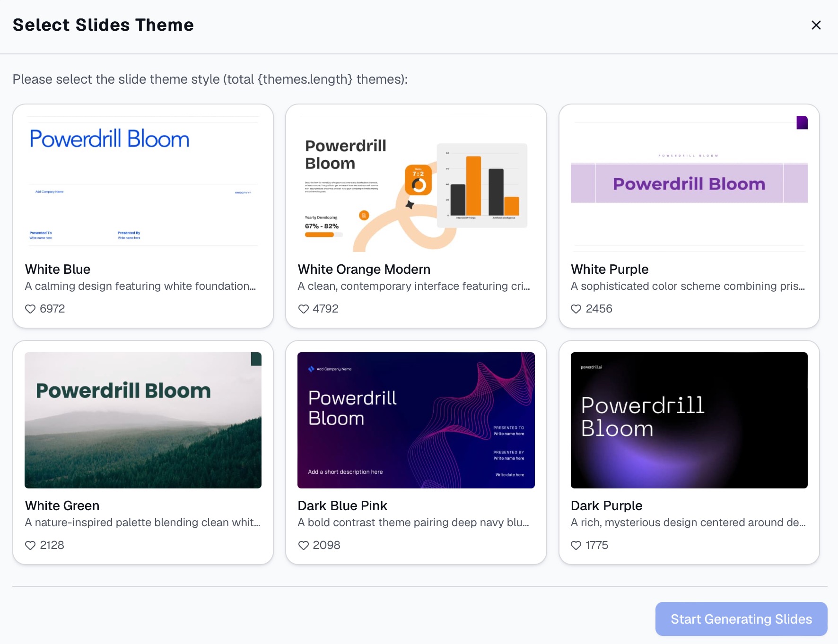This screenshot has height=644, width=838.
Task: Pick the White Purple theme preview
Action: click(x=689, y=184)
